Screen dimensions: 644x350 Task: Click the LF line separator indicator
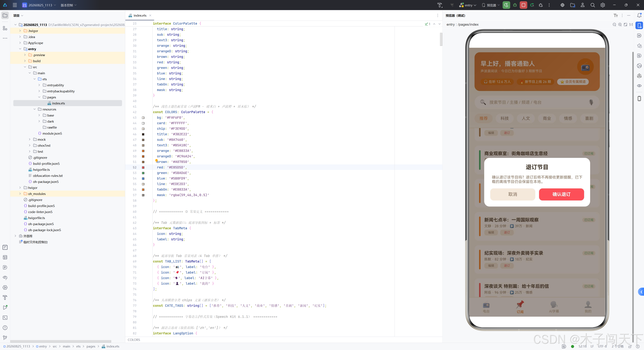click(x=592, y=346)
